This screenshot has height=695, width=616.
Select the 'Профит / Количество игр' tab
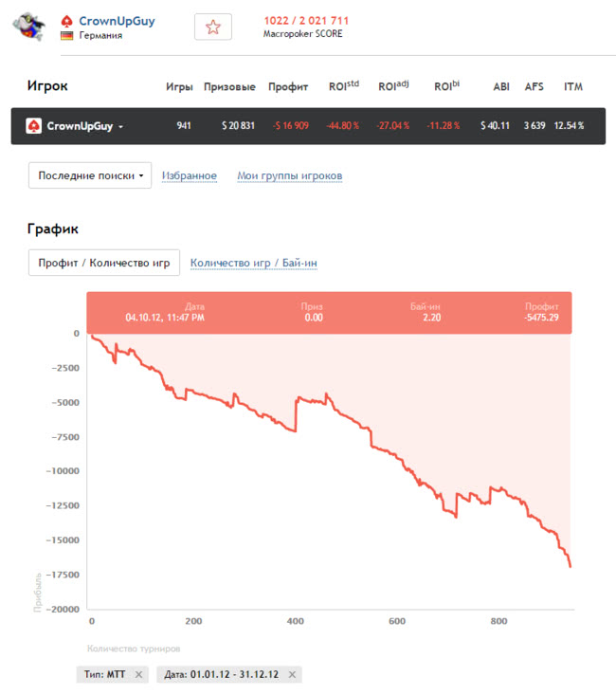[x=104, y=263]
